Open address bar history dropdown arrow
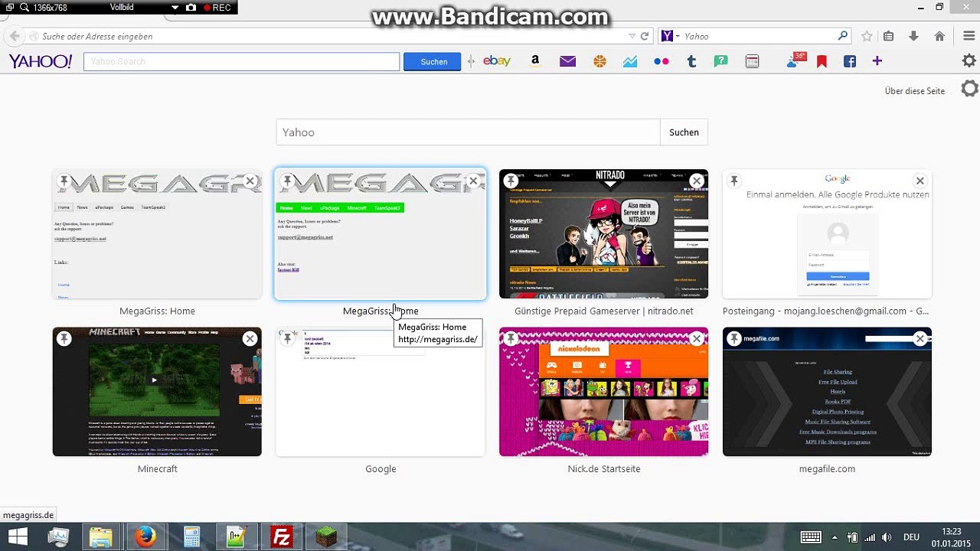This screenshot has width=980, height=551. (x=632, y=36)
